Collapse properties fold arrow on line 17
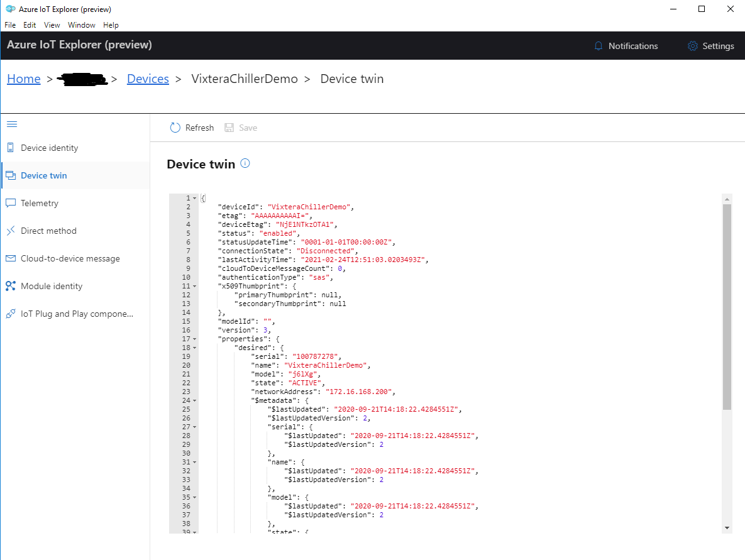This screenshot has width=745, height=560. [194, 339]
